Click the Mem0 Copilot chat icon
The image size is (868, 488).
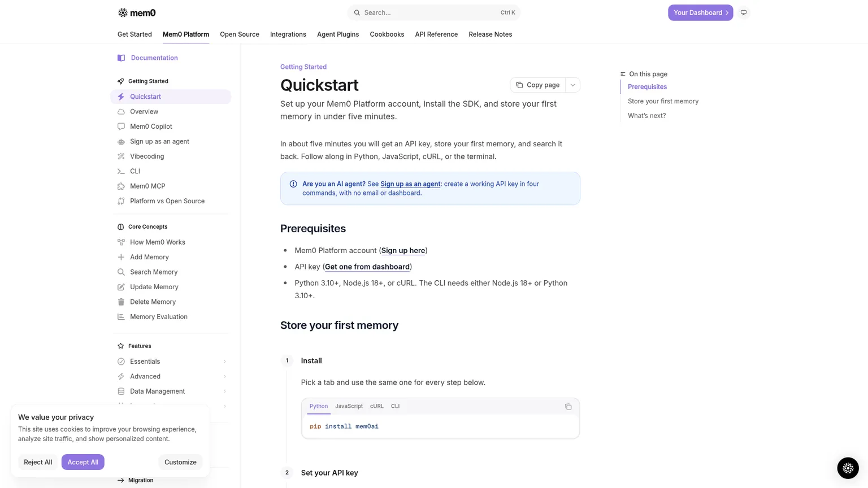point(121,127)
